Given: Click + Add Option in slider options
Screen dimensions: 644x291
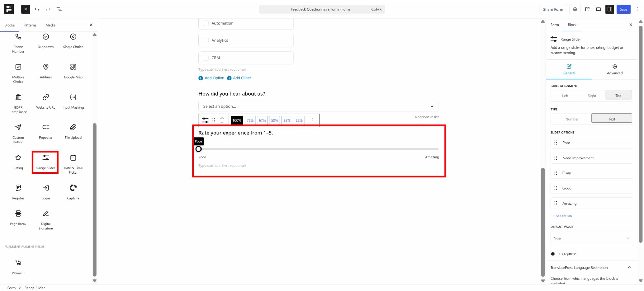Looking at the screenshot, I should pyautogui.click(x=562, y=216).
